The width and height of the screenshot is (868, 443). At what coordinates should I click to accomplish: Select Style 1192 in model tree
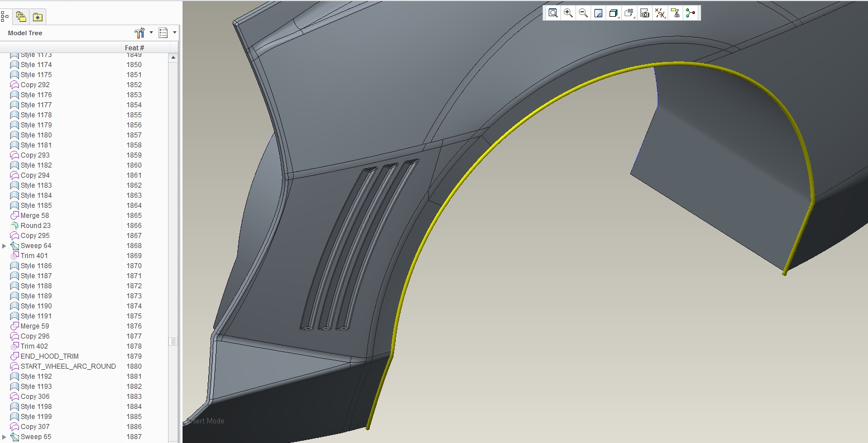pos(36,377)
